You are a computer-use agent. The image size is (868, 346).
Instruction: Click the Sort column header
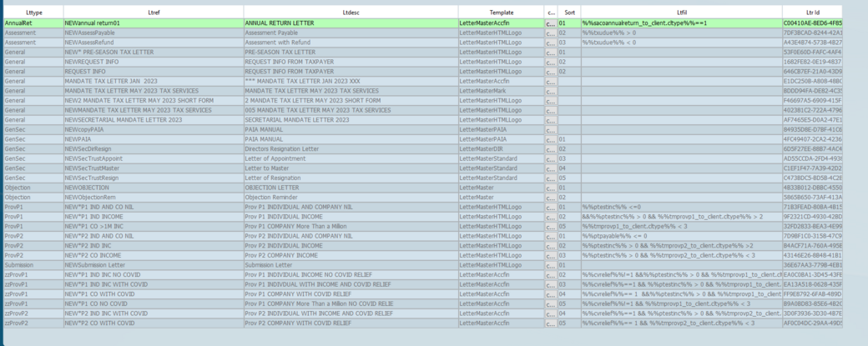tap(569, 13)
